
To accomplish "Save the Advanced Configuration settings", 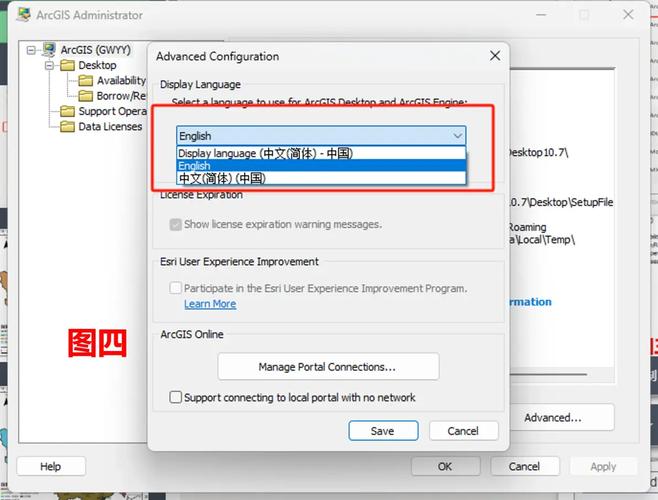I will point(383,431).
